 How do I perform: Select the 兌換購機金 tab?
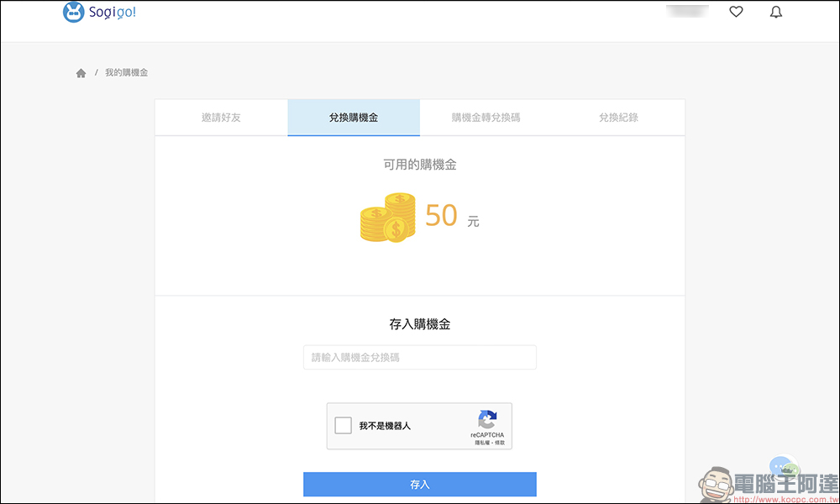tap(354, 118)
